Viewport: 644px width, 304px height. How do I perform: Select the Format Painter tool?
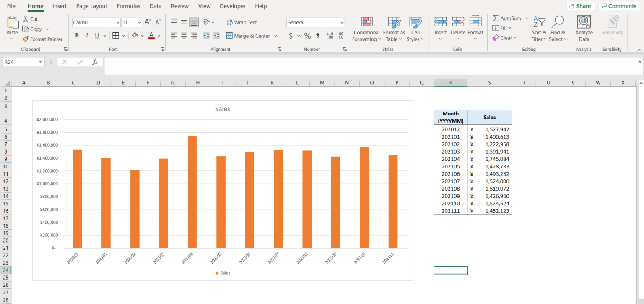click(x=43, y=39)
